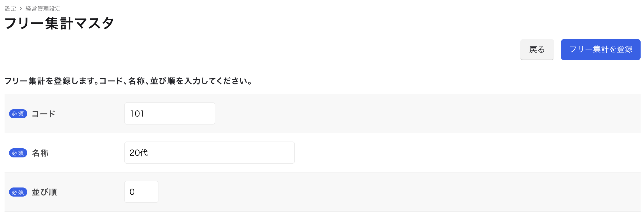Click the 名称 field label
The width and height of the screenshot is (644, 215).
40,153
